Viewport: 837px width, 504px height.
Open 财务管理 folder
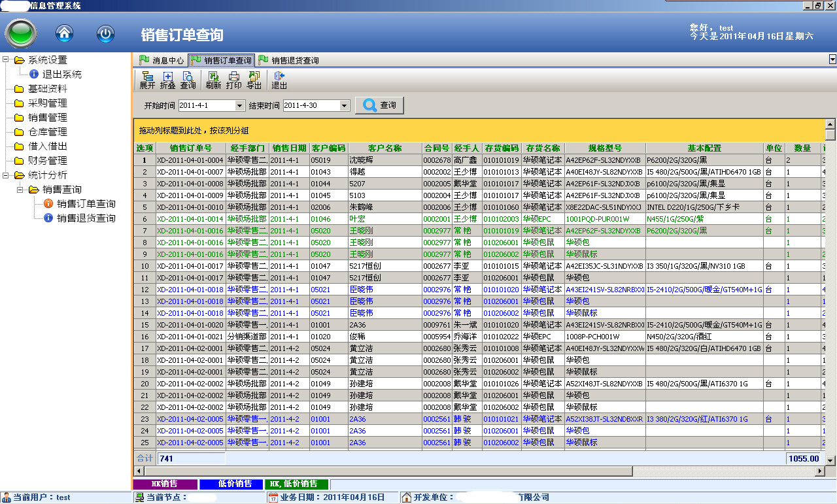pyautogui.click(x=47, y=160)
